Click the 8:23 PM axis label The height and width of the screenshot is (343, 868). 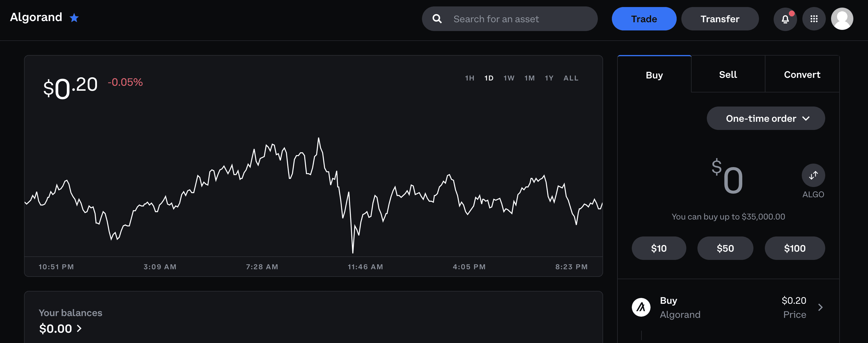pyautogui.click(x=572, y=267)
